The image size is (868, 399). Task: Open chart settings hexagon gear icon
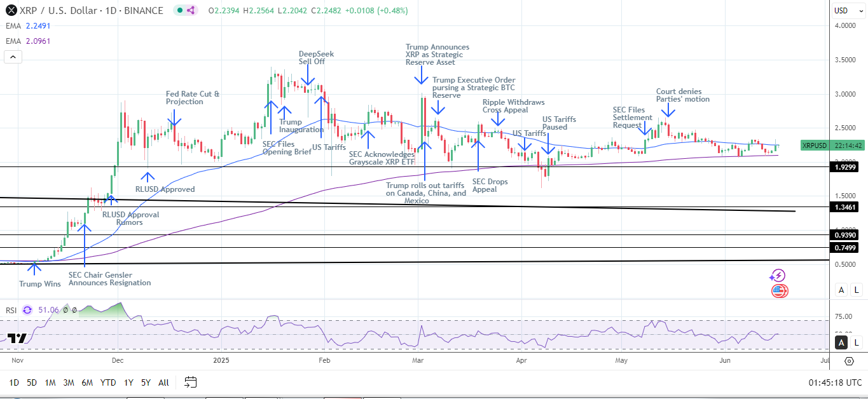pyautogui.click(x=849, y=361)
